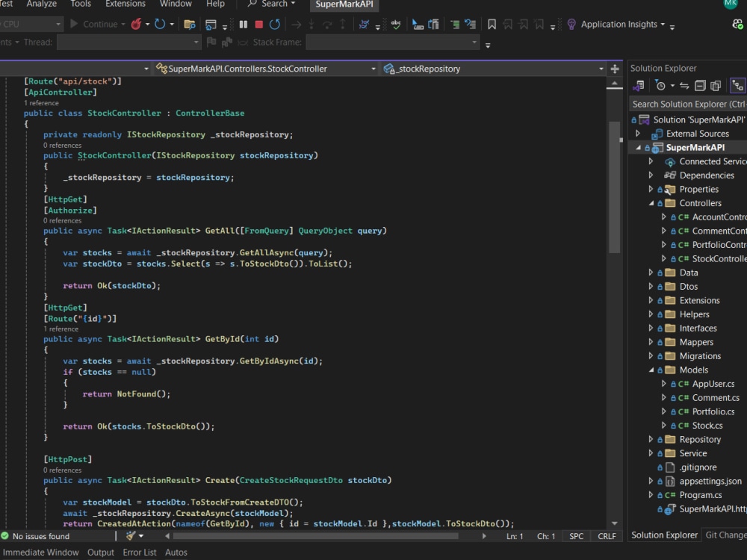Focus the Search Solution Explorer field
The height and width of the screenshot is (560, 747).
coord(688,104)
